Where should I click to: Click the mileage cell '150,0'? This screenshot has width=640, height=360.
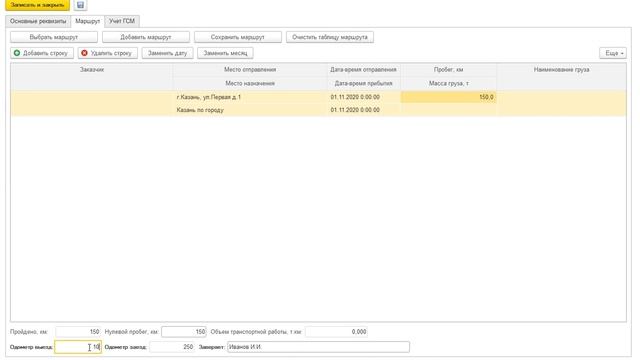[x=449, y=97]
